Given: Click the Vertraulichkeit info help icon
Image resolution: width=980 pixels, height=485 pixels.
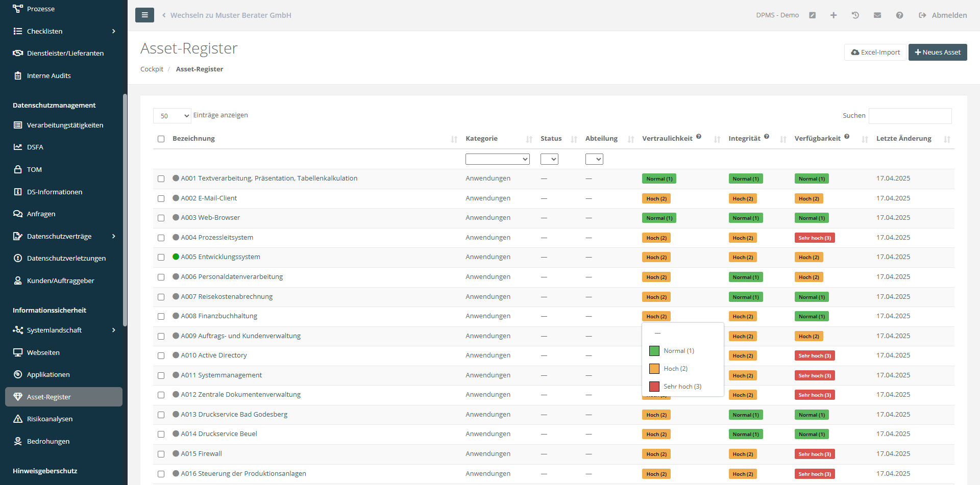Looking at the screenshot, I should (x=699, y=137).
